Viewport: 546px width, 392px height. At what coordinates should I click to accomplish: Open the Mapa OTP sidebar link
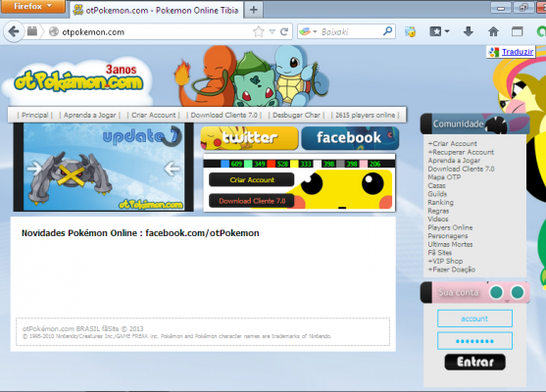(x=444, y=177)
